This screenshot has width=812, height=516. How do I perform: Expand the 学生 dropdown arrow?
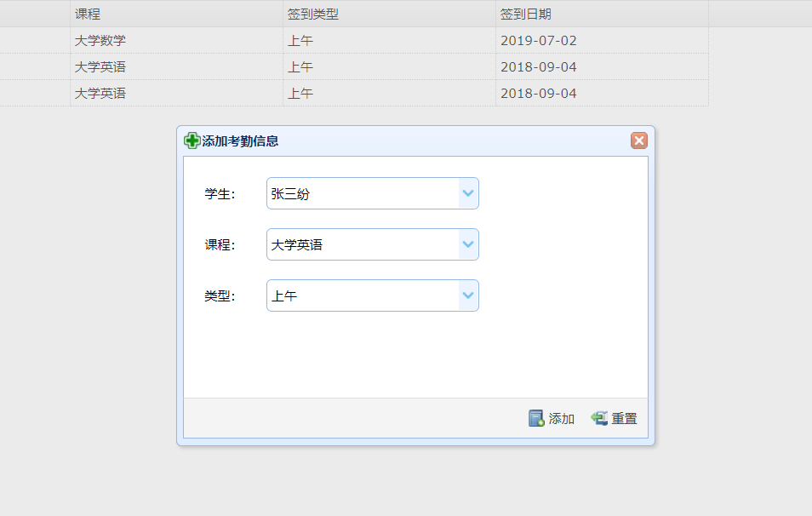coord(468,193)
